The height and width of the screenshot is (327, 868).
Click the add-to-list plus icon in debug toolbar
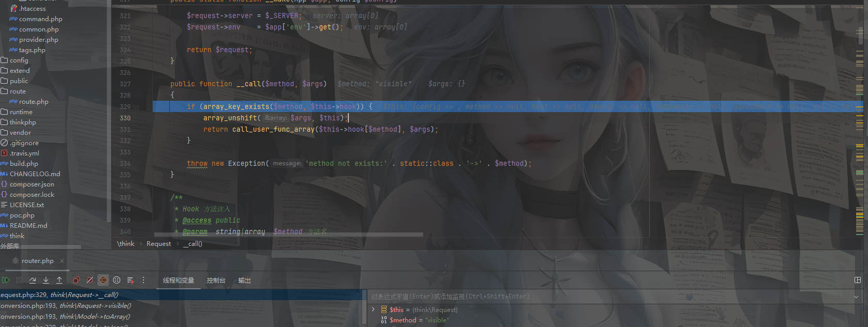(x=130, y=280)
